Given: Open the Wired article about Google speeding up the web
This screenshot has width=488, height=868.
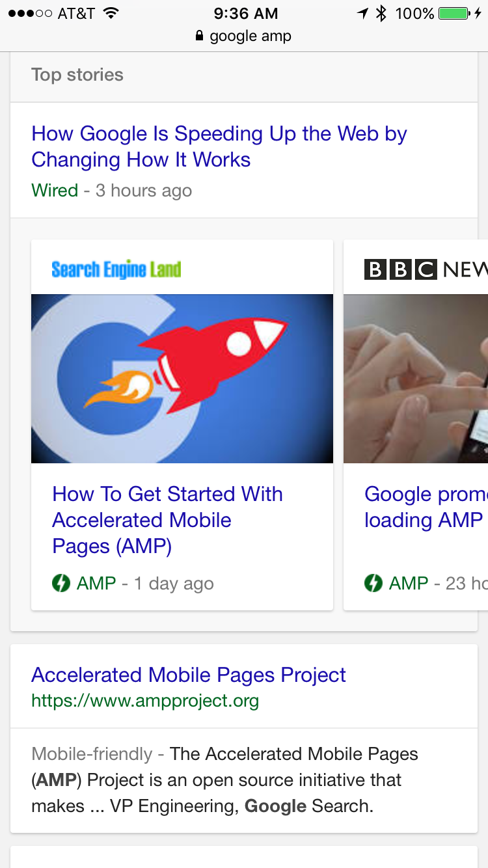Looking at the screenshot, I should point(219,146).
